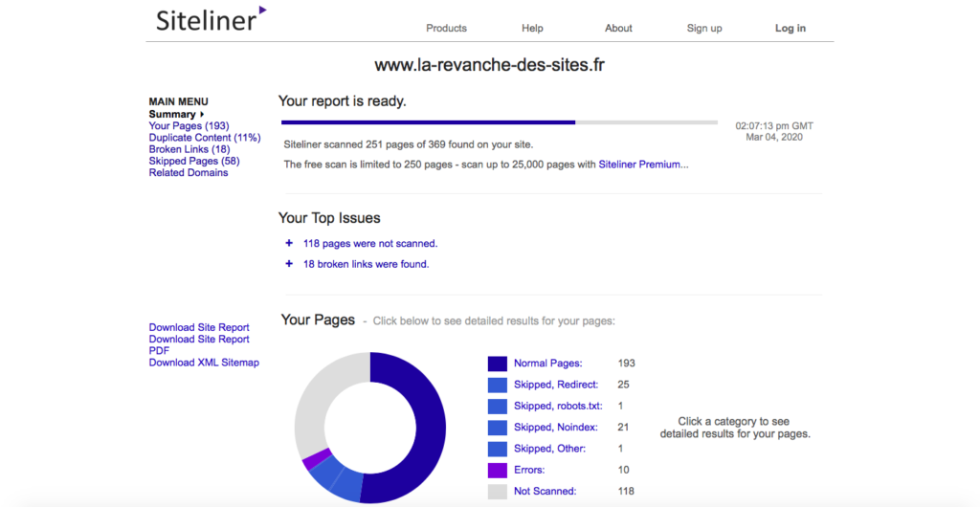The width and height of the screenshot is (980, 507).
Task: Click the Skipped, Noindex count 21
Action: [623, 427]
